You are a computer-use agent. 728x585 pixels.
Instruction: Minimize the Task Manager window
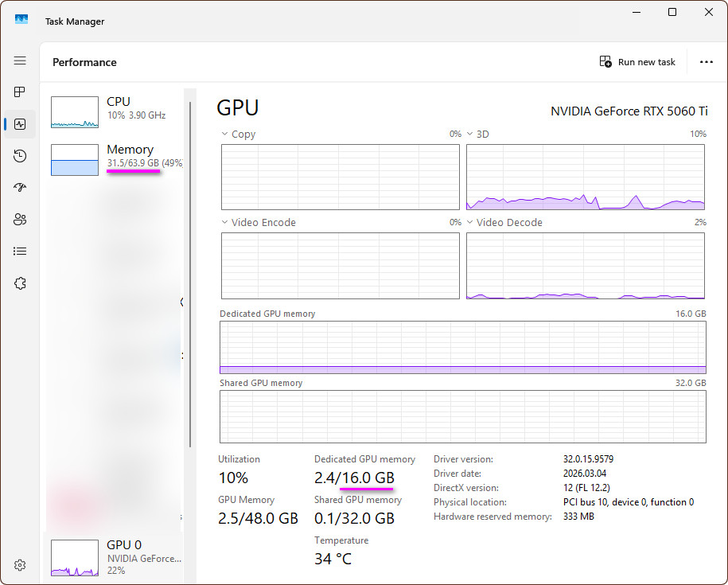click(x=637, y=13)
